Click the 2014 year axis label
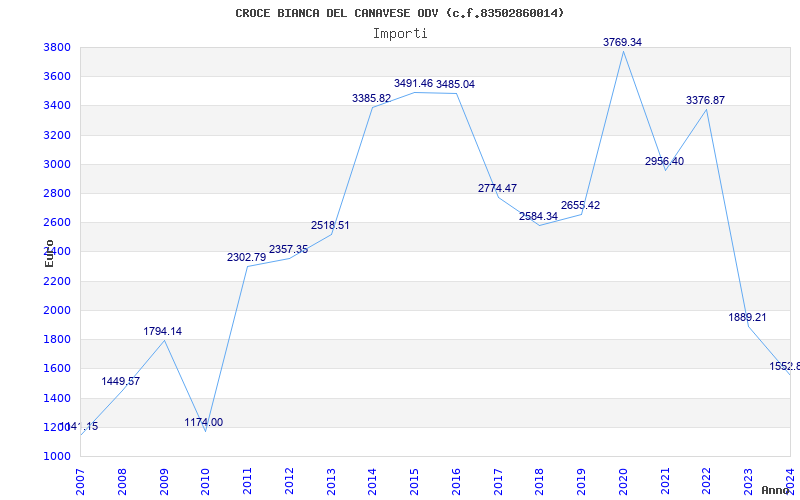The height and width of the screenshot is (500, 800). pyautogui.click(x=372, y=482)
